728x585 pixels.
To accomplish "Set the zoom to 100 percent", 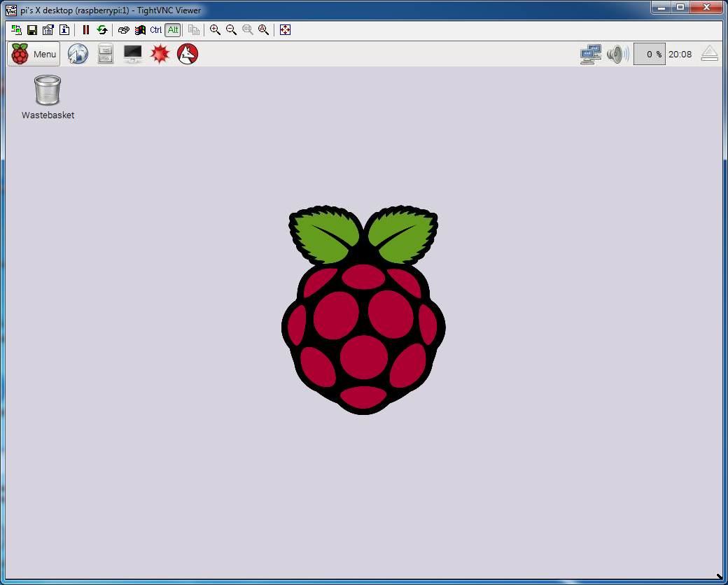I will click(248, 30).
